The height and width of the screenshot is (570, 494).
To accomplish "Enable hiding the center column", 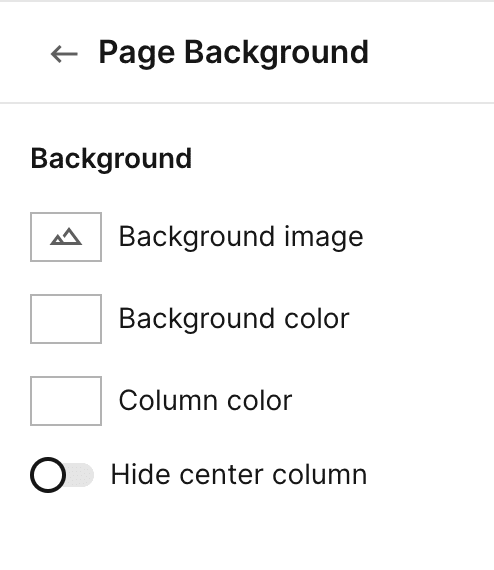I will point(62,475).
